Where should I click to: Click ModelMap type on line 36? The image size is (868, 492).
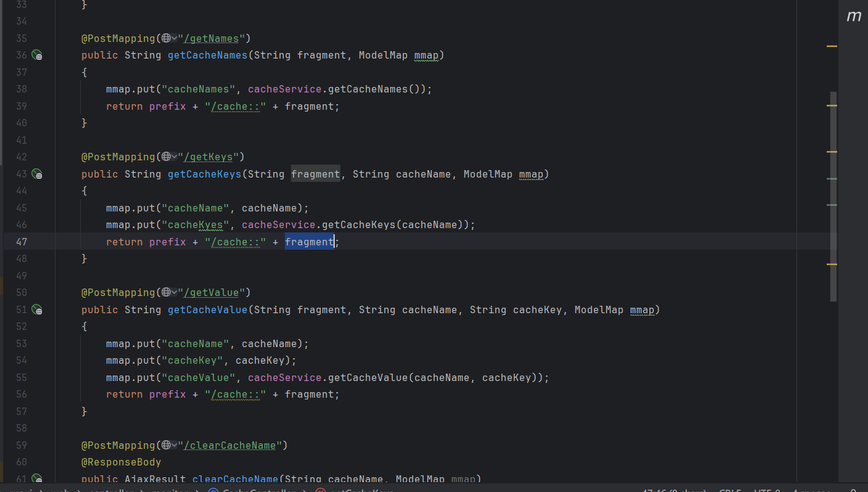pos(383,55)
